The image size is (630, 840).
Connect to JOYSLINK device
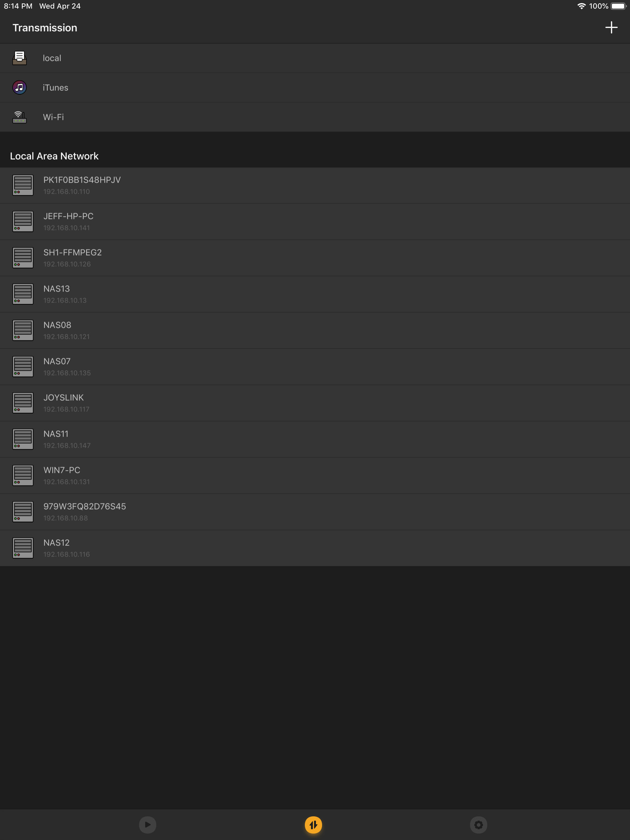click(x=63, y=402)
